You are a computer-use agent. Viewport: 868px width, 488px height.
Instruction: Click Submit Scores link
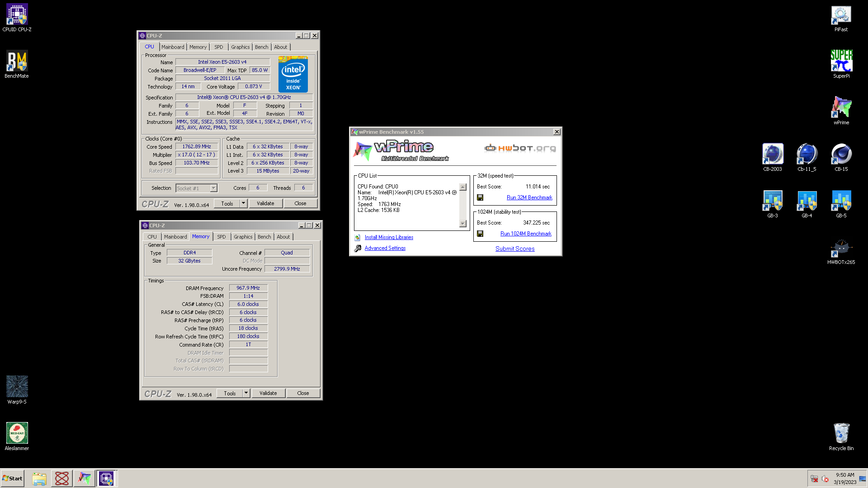click(515, 249)
